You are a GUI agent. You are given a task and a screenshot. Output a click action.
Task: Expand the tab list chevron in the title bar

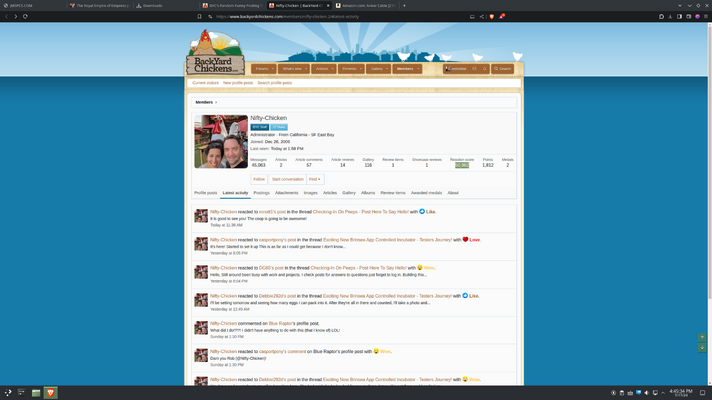[680, 5]
